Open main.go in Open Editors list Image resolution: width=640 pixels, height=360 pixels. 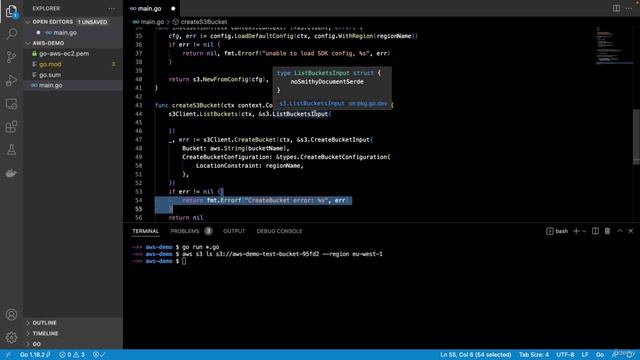(65, 33)
